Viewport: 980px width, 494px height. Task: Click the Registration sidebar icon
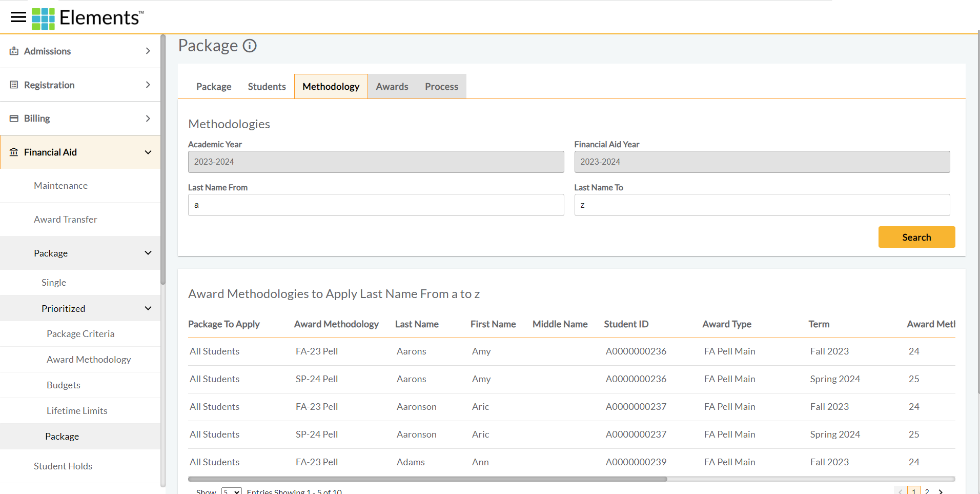point(14,85)
